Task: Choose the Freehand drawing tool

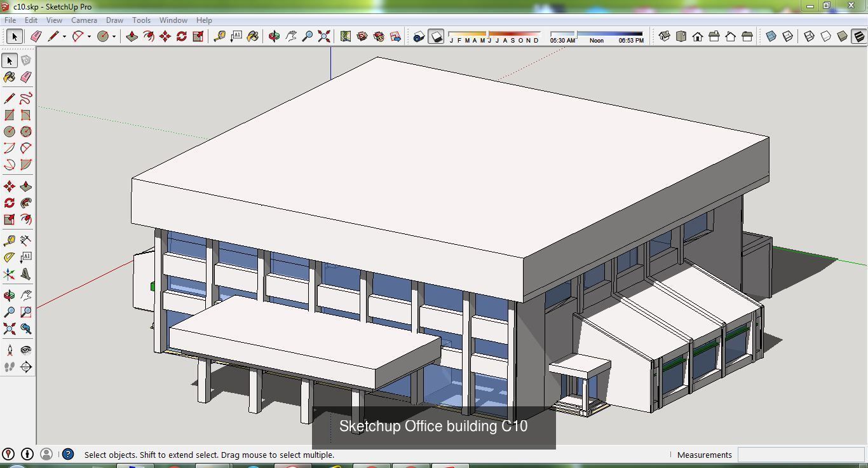Action: pos(26,99)
